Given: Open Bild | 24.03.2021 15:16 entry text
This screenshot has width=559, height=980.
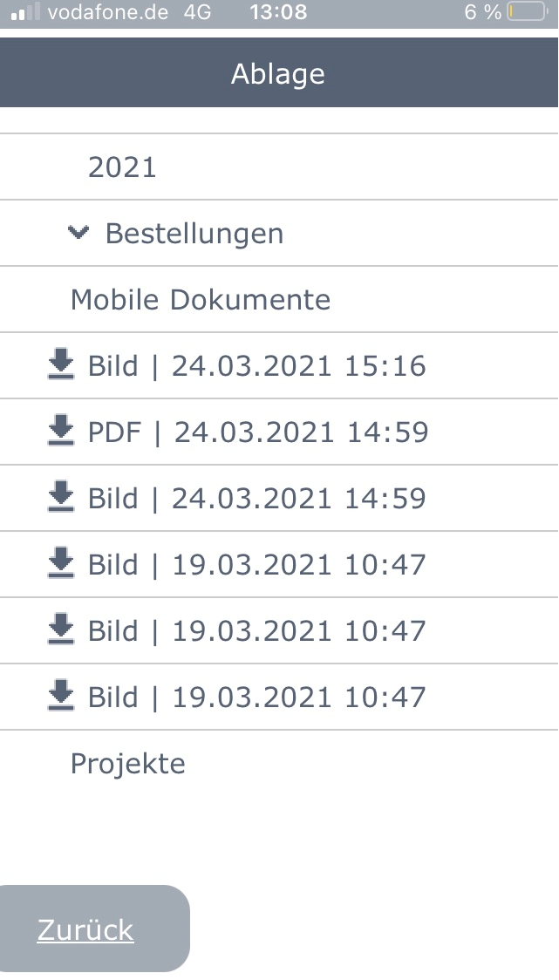Looking at the screenshot, I should [257, 365].
